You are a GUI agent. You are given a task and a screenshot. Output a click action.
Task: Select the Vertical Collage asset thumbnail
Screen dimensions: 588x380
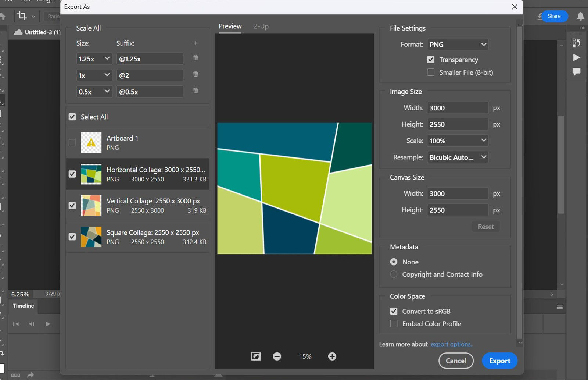click(91, 205)
